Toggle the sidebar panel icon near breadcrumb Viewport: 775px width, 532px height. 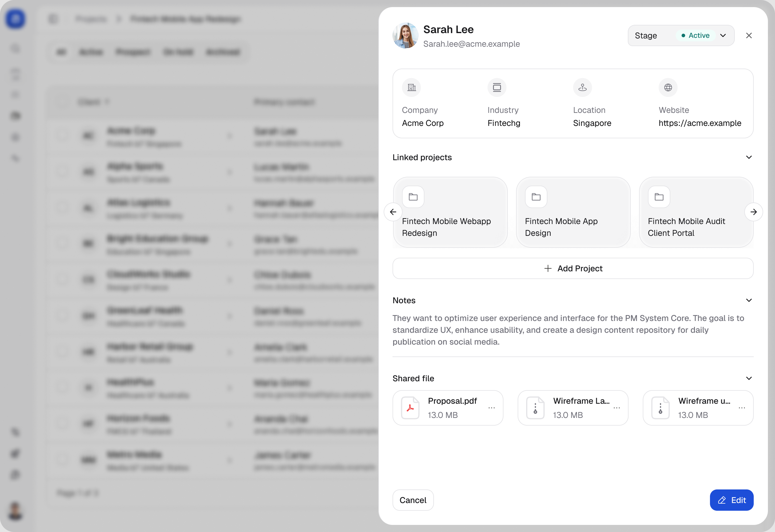coord(53,19)
